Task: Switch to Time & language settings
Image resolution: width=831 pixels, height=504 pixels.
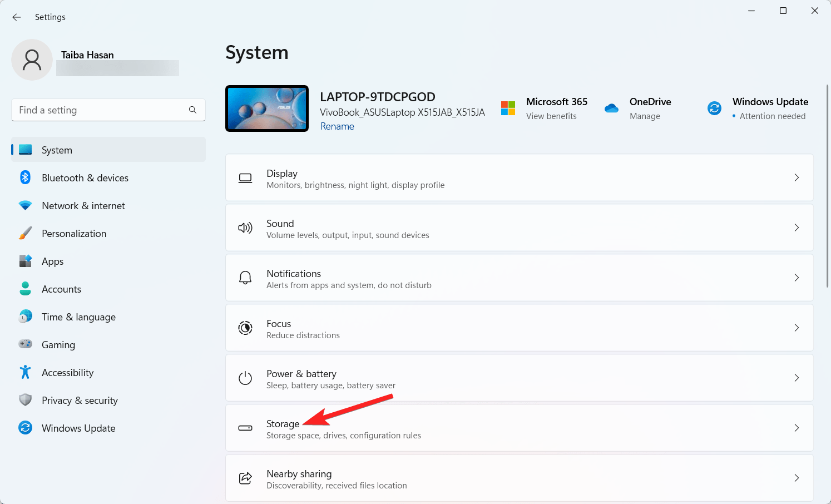Action: click(78, 317)
